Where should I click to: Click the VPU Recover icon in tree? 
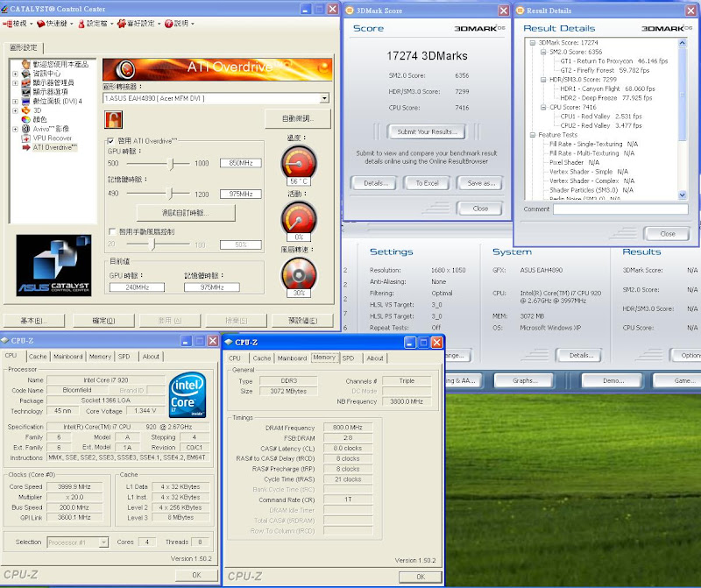coord(26,138)
